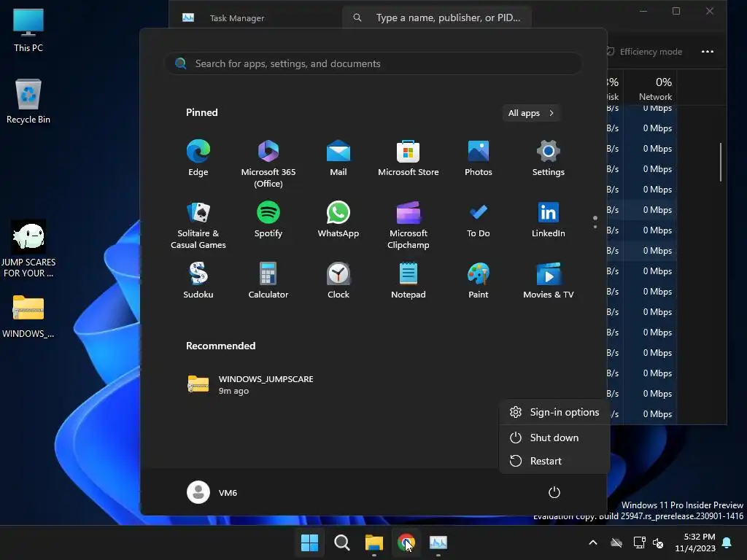The height and width of the screenshot is (560, 747).
Task: Launch Microsoft 365 (Office)
Action: 268,163
